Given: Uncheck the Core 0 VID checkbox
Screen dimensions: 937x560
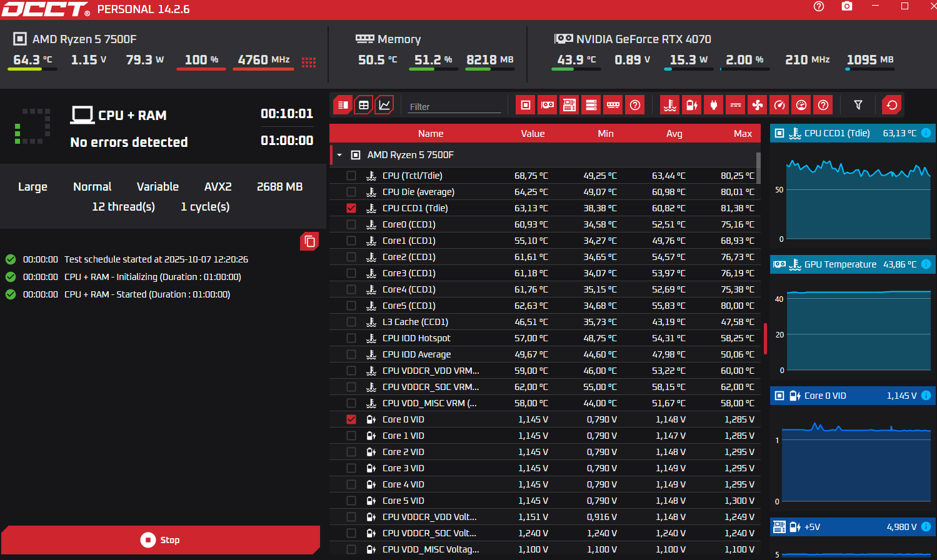Looking at the screenshot, I should [351, 419].
